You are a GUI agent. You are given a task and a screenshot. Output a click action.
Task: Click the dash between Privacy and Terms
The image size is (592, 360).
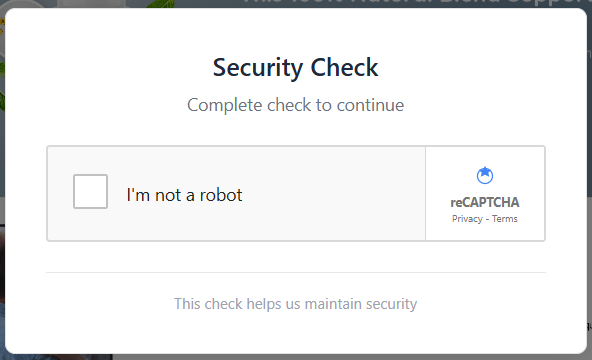point(487,219)
